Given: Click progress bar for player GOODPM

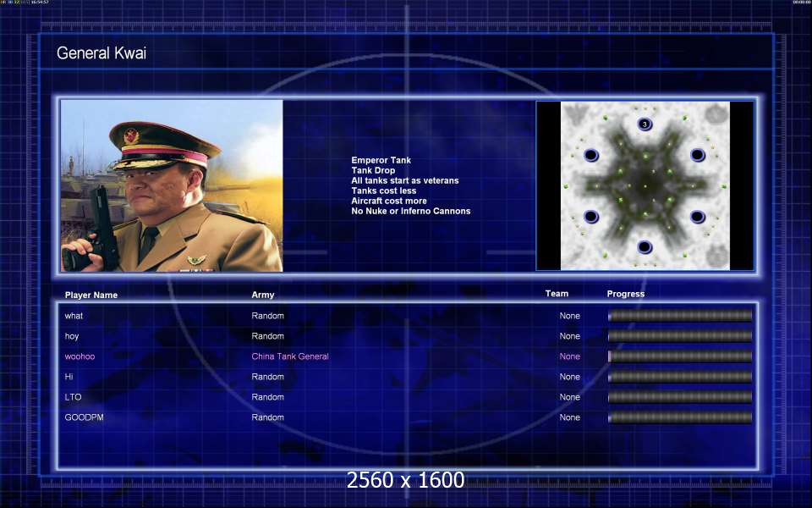Looking at the screenshot, I should coord(680,417).
